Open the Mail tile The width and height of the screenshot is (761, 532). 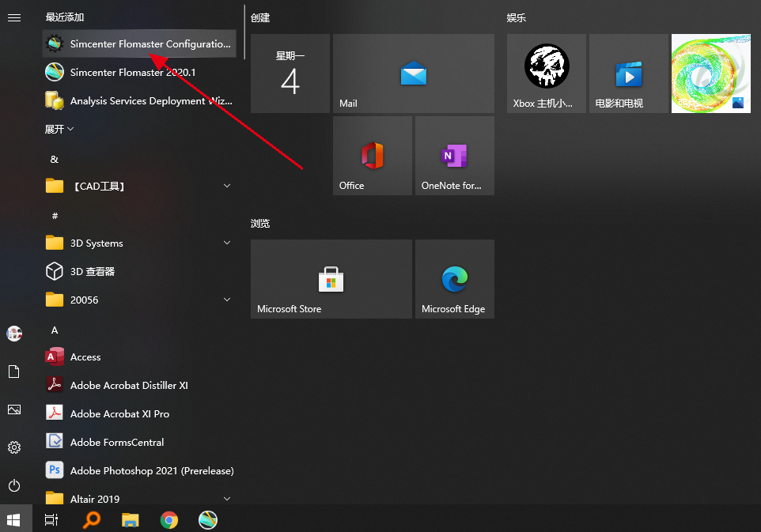414,74
